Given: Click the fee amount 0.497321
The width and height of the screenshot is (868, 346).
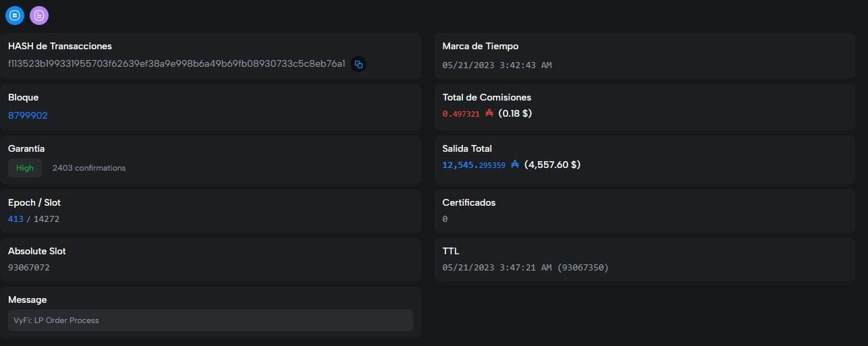Looking at the screenshot, I should [461, 114].
